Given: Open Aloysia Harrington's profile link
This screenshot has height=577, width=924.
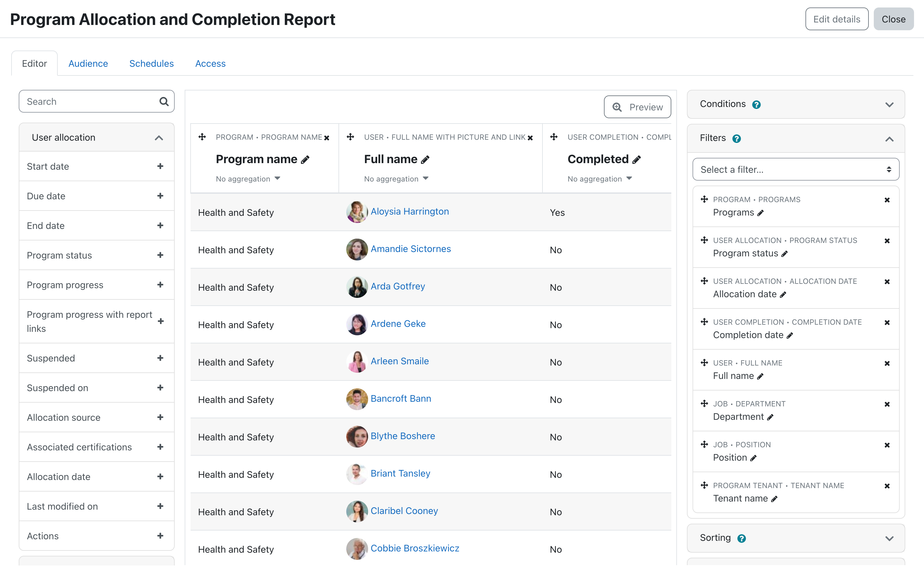Looking at the screenshot, I should pos(410,211).
